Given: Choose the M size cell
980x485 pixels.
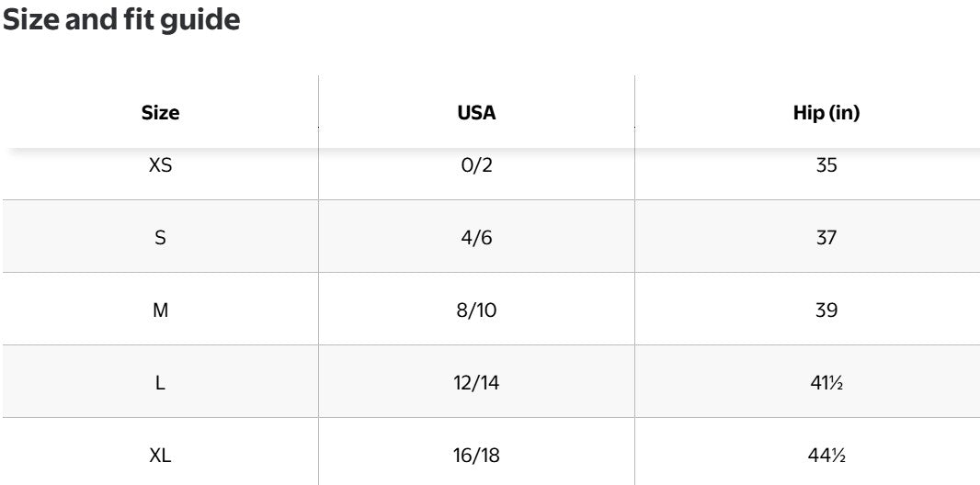Looking at the screenshot, I should point(160,310).
